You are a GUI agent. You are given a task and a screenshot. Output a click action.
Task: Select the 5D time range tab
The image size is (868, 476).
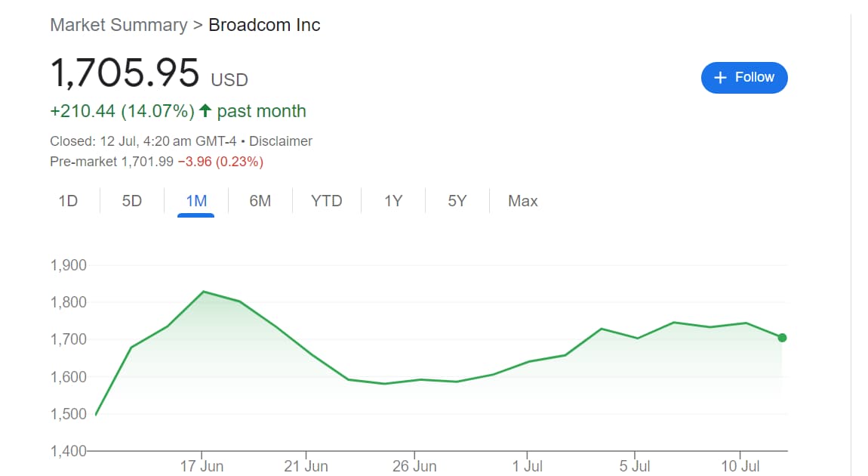[x=131, y=201]
